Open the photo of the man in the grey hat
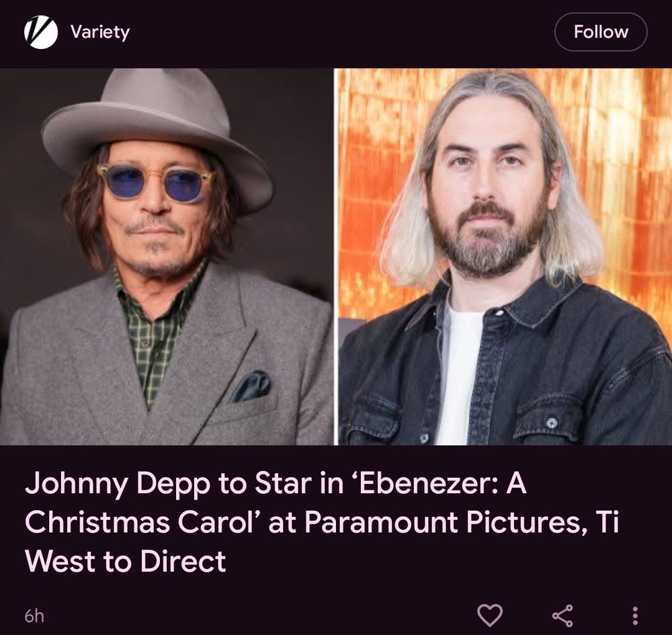 point(167,257)
